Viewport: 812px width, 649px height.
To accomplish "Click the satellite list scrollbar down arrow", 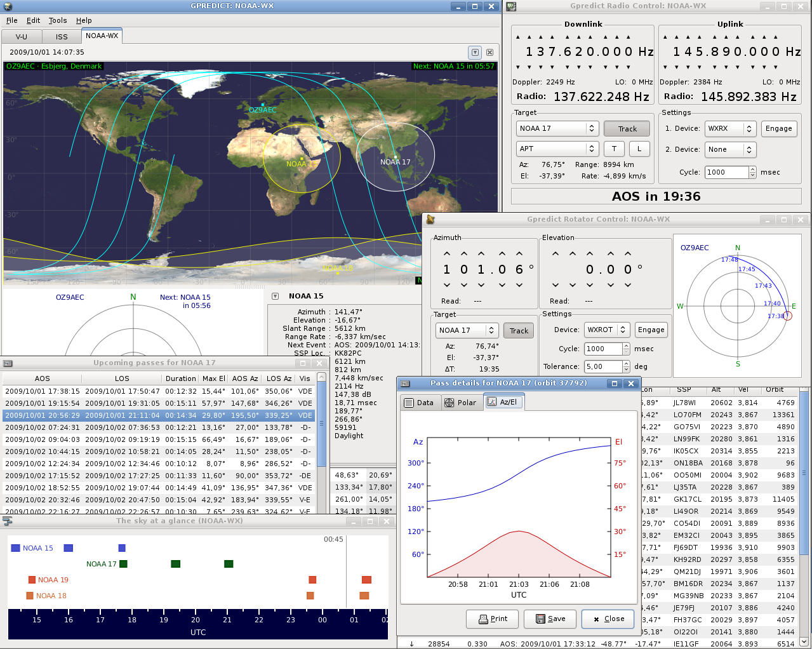I will pyautogui.click(x=804, y=641).
